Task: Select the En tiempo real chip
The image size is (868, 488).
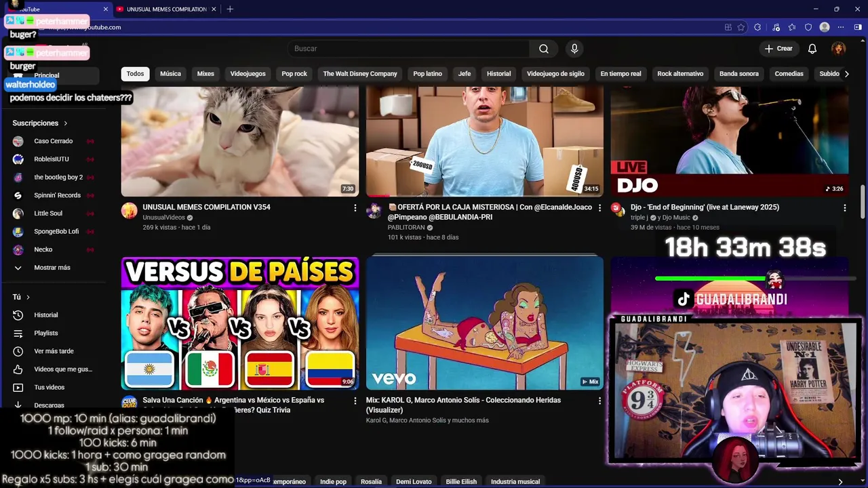Action: tap(620, 74)
